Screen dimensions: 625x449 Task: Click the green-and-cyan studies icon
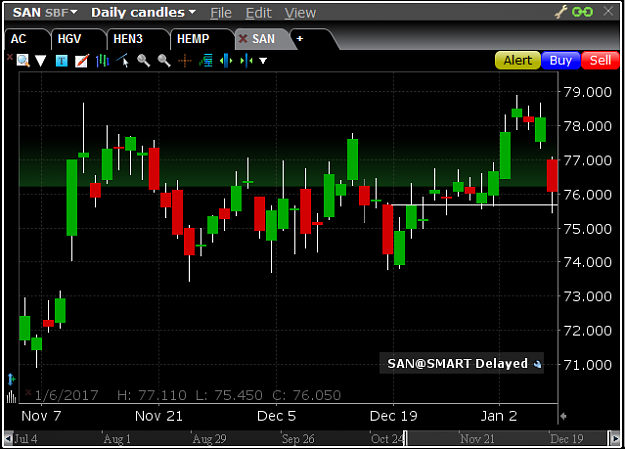click(x=206, y=61)
